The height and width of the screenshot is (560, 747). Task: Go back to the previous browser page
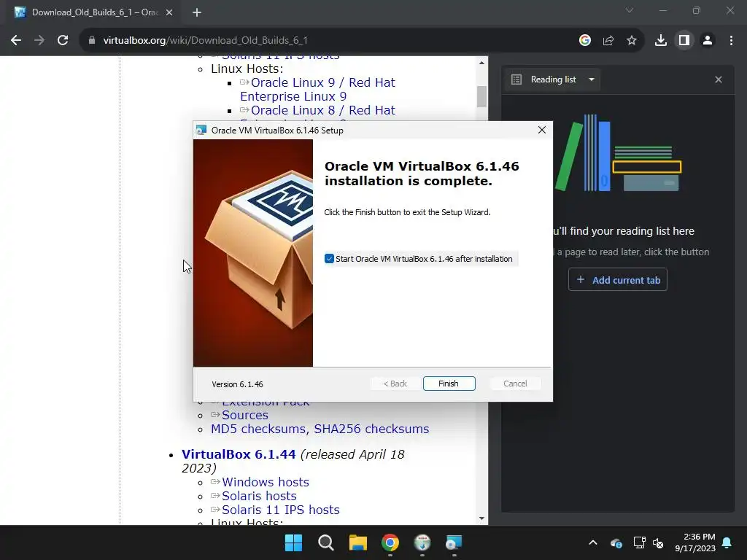click(x=16, y=41)
